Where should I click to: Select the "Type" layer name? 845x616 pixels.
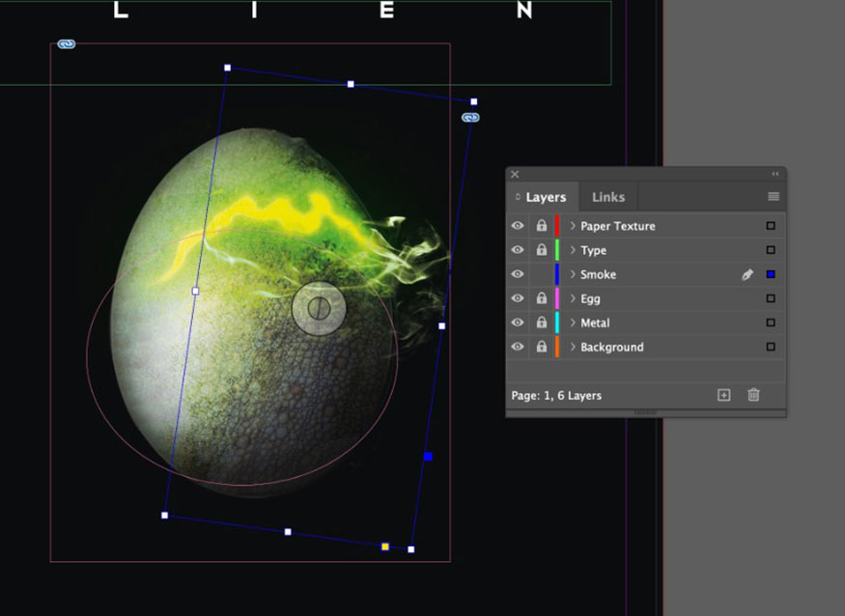(x=593, y=251)
